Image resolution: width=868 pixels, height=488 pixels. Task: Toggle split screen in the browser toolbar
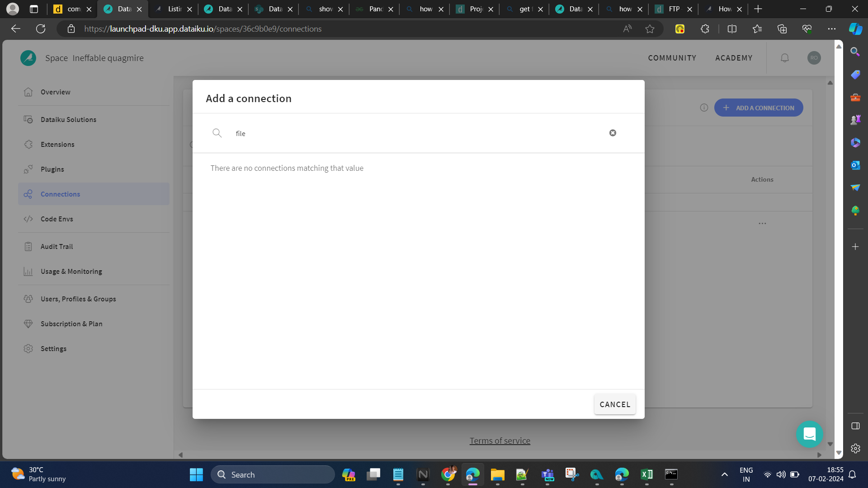732,29
